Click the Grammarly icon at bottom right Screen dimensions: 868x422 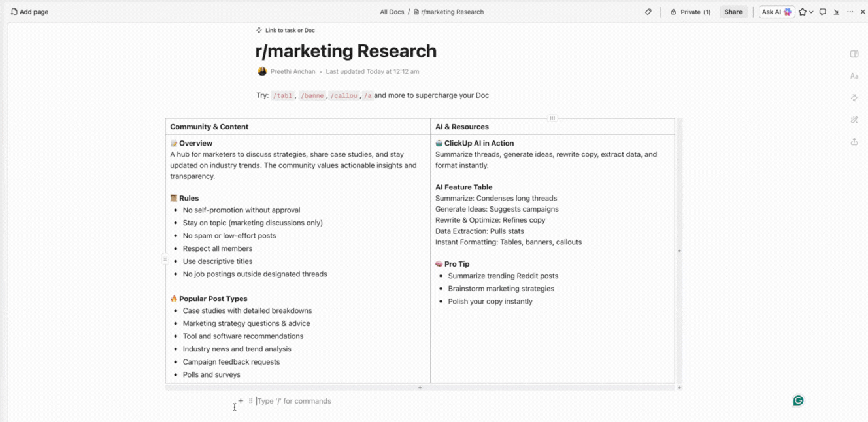pos(798,400)
